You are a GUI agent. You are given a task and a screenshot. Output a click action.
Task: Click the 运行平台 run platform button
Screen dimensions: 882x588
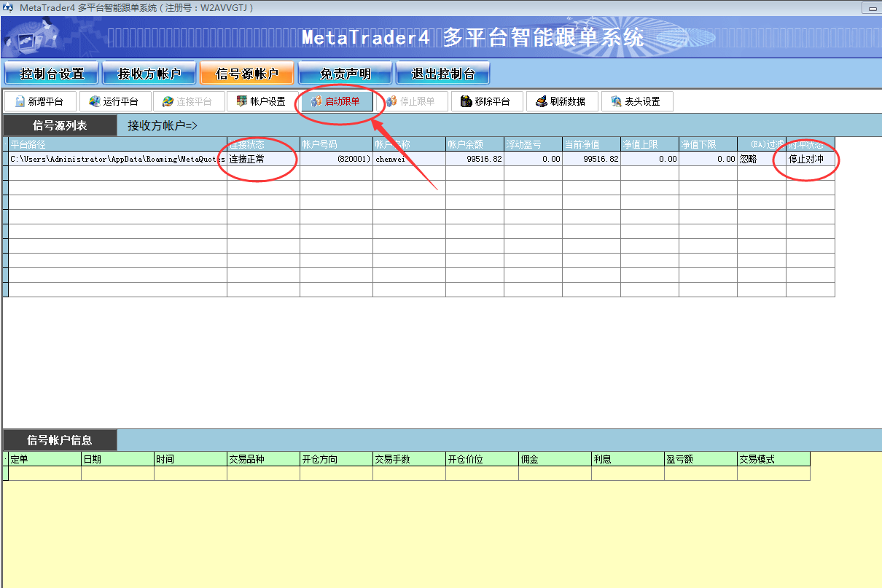(114, 101)
